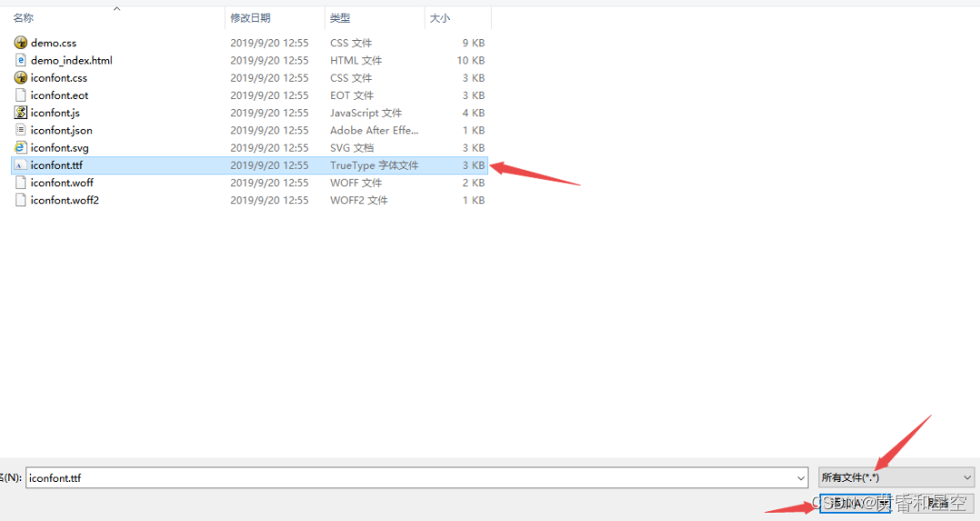Select the file name iconfont.eot

click(x=59, y=95)
